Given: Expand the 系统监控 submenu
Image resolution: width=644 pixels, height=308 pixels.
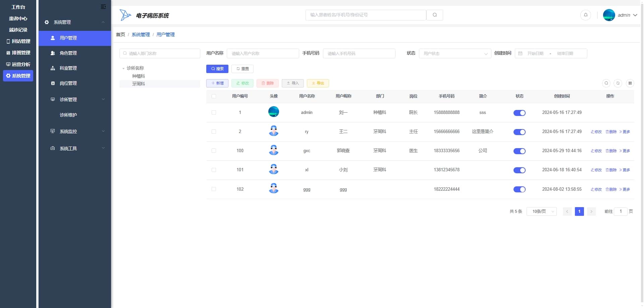Looking at the screenshot, I should (x=75, y=131).
